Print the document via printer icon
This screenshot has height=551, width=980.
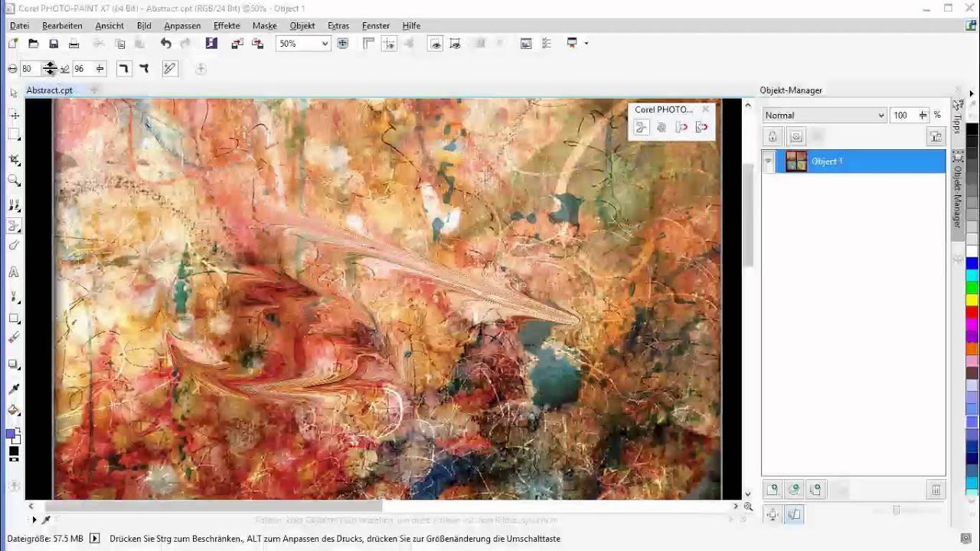point(75,44)
